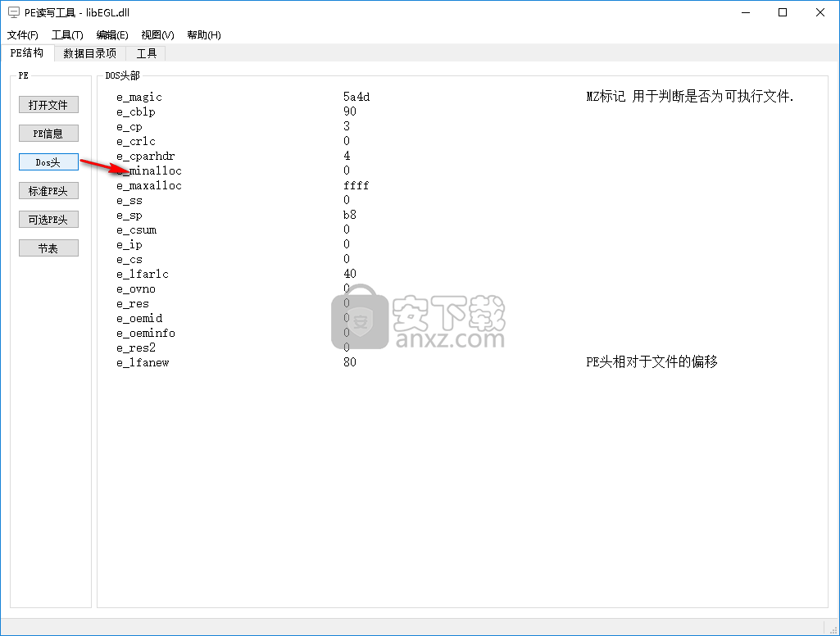Click the e_lfarlc value 40
840x636 pixels.
pyautogui.click(x=350, y=274)
